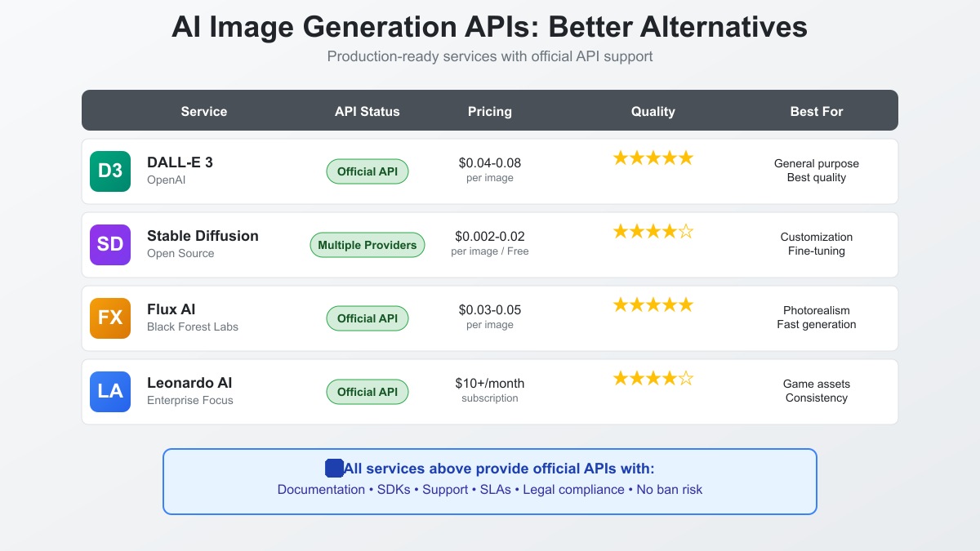Click the Quality column header

point(653,111)
